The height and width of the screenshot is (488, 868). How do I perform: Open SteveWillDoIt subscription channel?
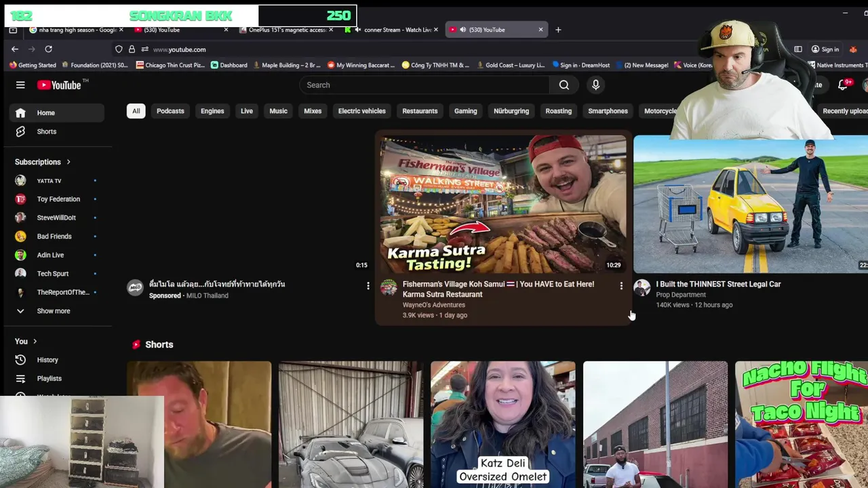tap(57, 218)
